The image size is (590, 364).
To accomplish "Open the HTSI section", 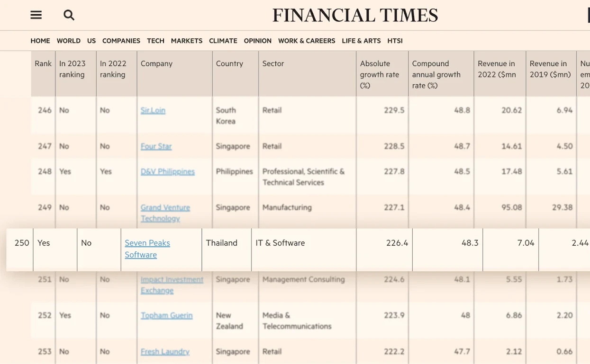I will pyautogui.click(x=395, y=41).
